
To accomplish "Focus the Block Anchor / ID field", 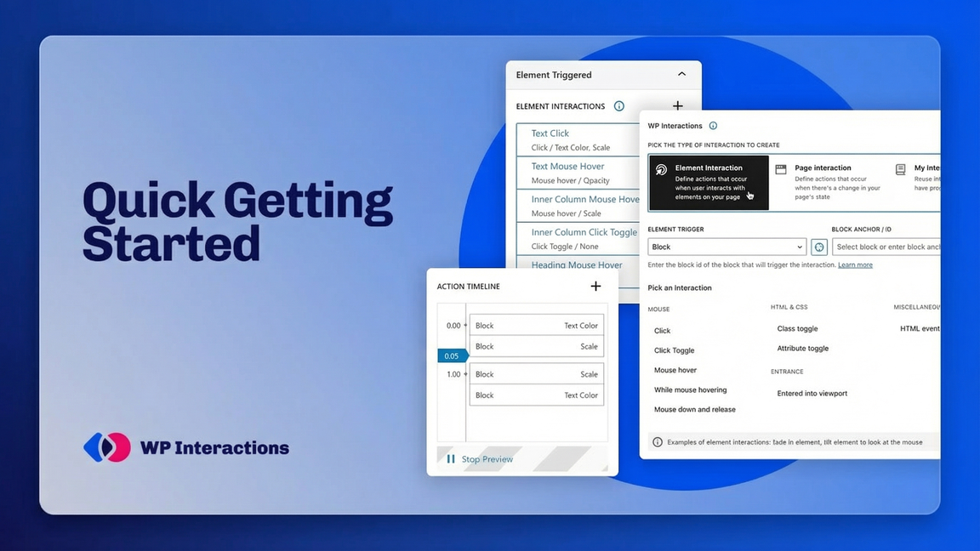I will (886, 247).
